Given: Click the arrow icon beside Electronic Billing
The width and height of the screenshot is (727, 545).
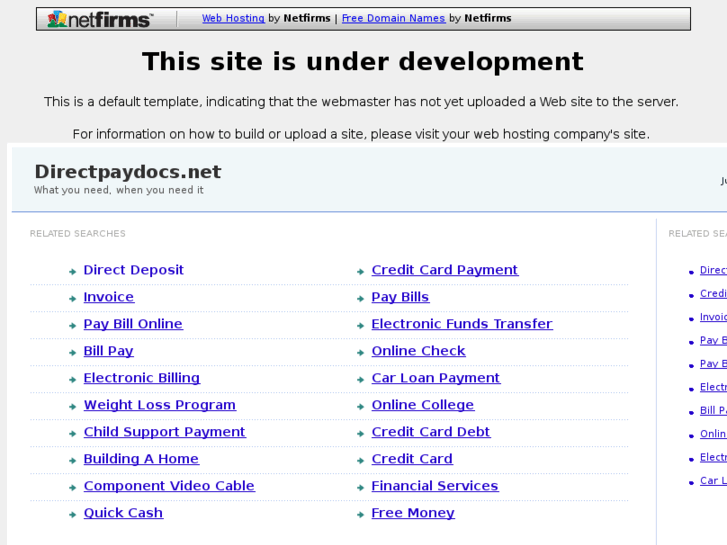Looking at the screenshot, I should [72, 379].
